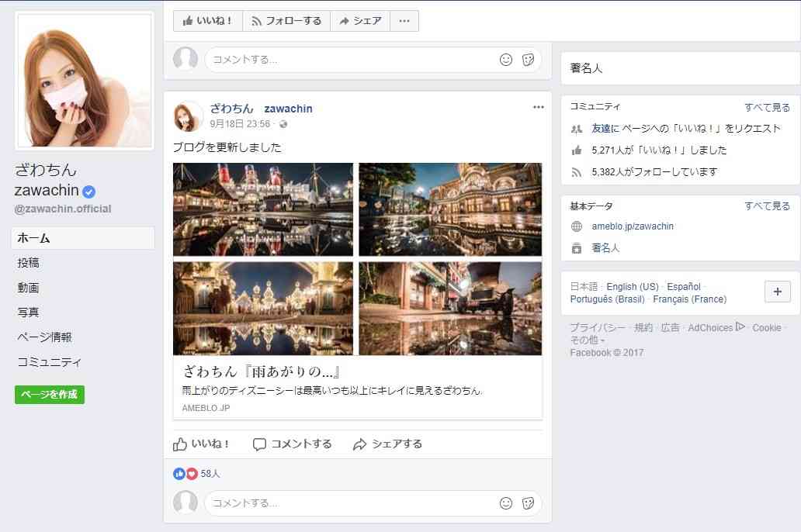Open the emoji picker in the bottom comment box

(x=506, y=503)
